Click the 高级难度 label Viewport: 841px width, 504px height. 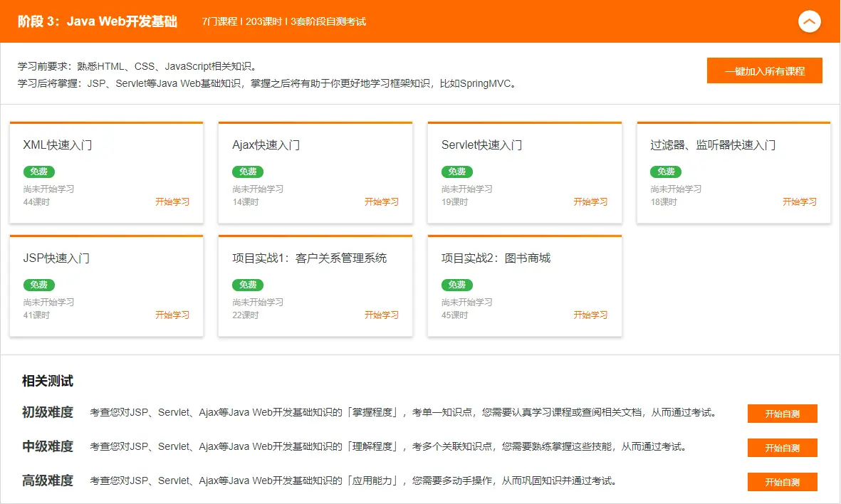pyautogui.click(x=47, y=481)
